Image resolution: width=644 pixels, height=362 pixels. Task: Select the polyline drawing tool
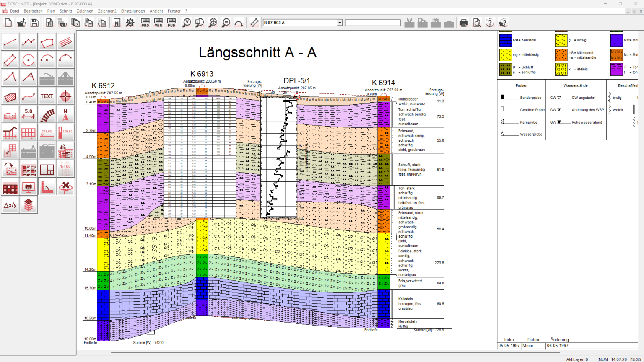pos(29,42)
